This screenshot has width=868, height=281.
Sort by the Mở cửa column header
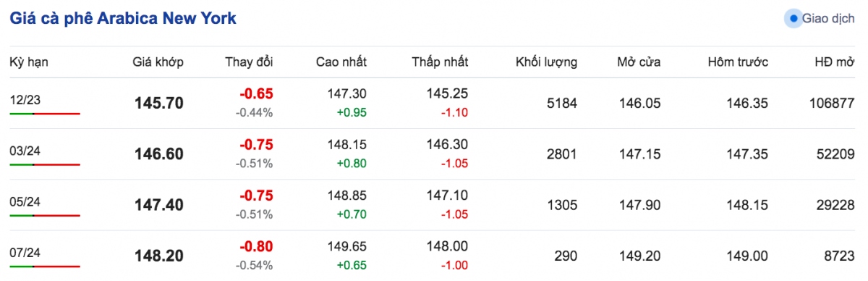click(x=639, y=62)
